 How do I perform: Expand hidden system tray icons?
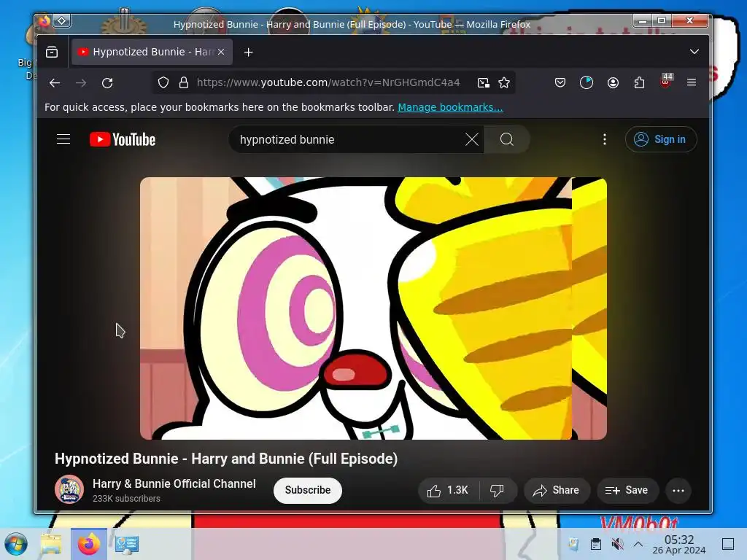pos(638,544)
